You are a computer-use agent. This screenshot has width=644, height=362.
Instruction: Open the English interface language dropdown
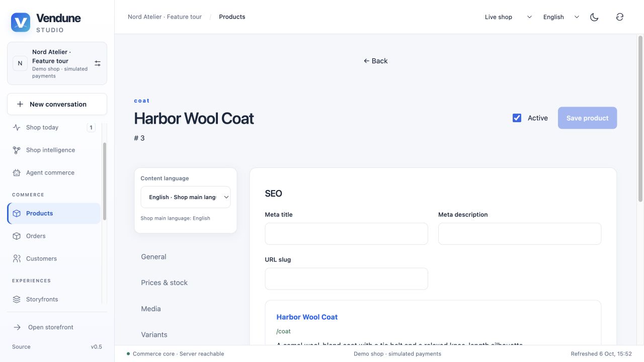[x=560, y=17]
